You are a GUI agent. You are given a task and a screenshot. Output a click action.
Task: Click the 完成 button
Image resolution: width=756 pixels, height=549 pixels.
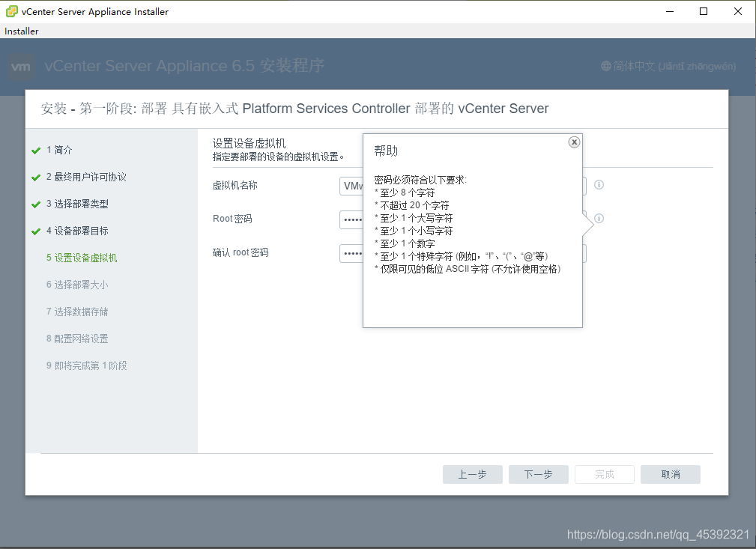pyautogui.click(x=604, y=474)
